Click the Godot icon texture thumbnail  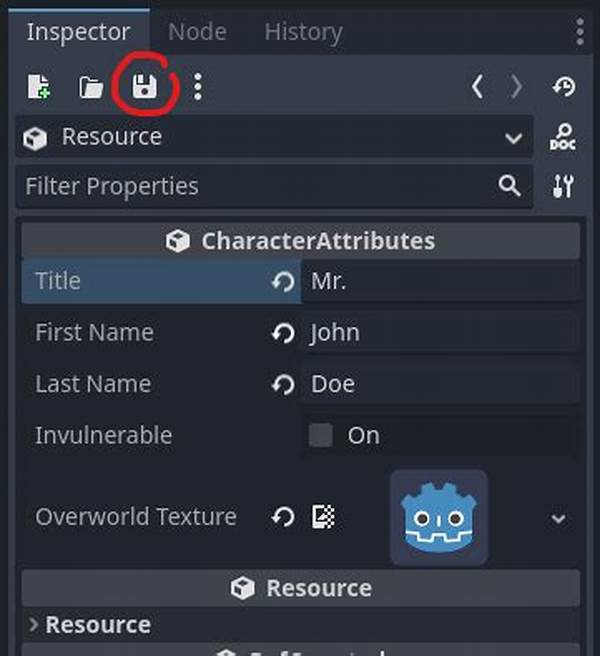[x=438, y=518]
